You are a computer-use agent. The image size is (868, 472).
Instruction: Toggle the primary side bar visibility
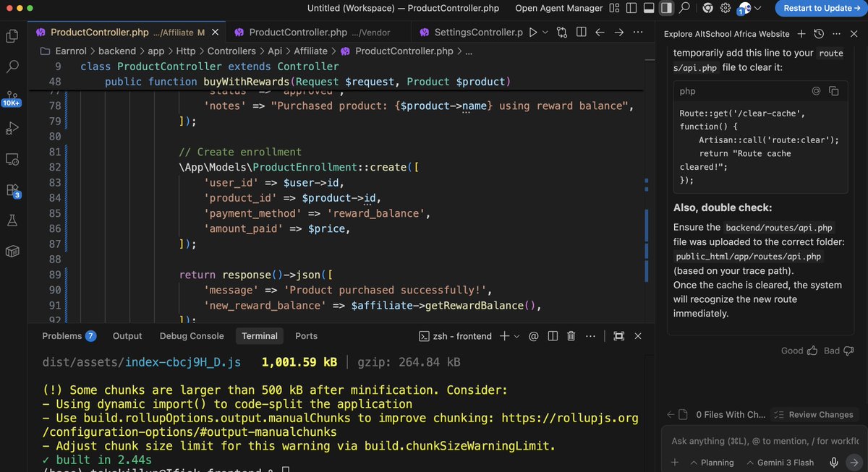[x=631, y=8]
